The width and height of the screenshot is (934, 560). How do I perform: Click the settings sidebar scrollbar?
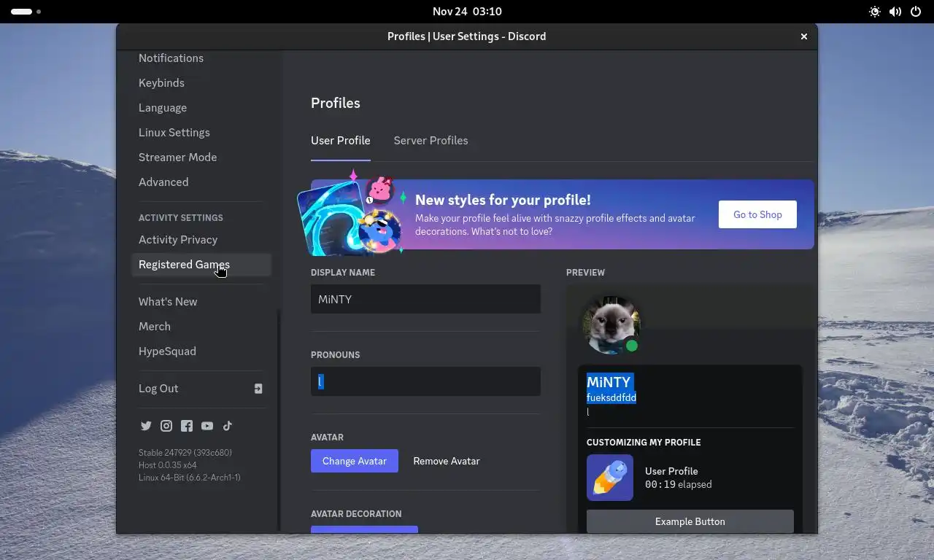(x=278, y=419)
